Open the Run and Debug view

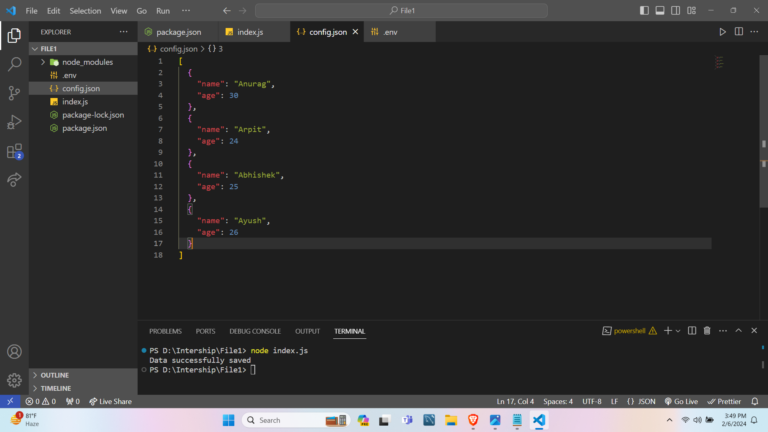click(14, 122)
